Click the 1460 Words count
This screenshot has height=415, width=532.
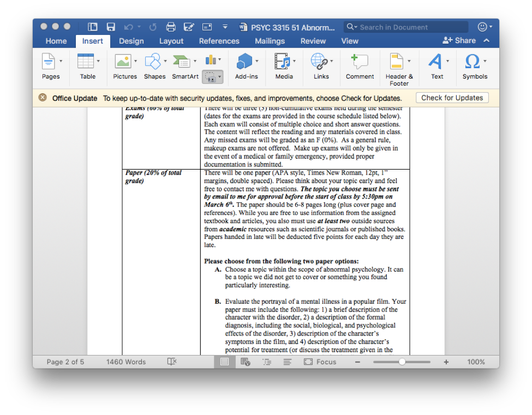click(126, 362)
